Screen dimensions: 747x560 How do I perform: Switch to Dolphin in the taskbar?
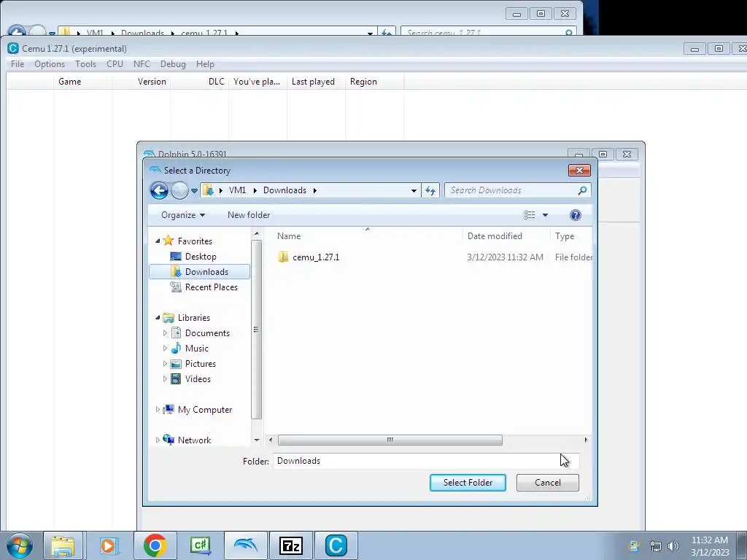click(x=245, y=545)
